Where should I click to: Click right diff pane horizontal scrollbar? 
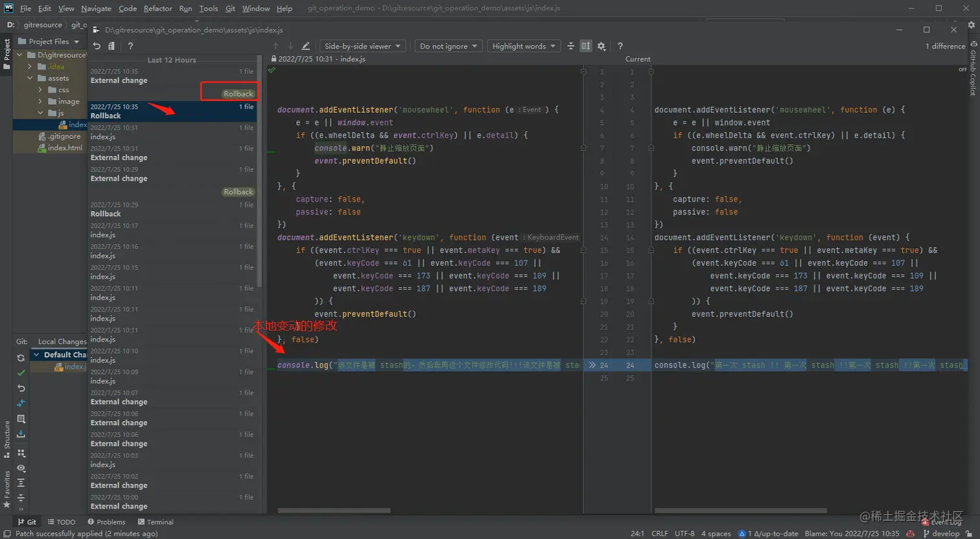pos(740,510)
